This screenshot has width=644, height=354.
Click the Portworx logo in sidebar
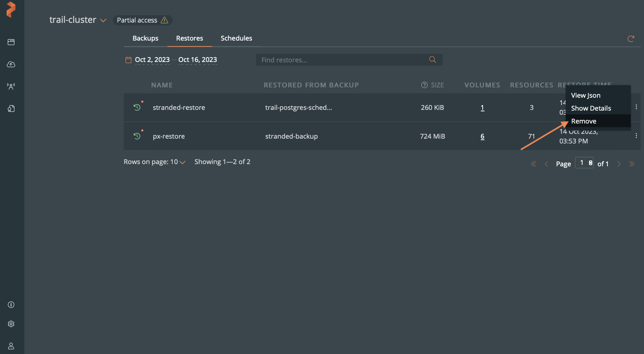pos(11,9)
